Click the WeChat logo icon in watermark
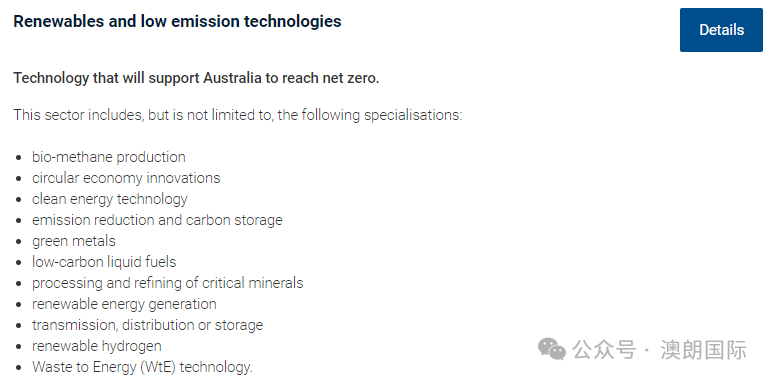The width and height of the screenshot is (771, 380). [552, 349]
